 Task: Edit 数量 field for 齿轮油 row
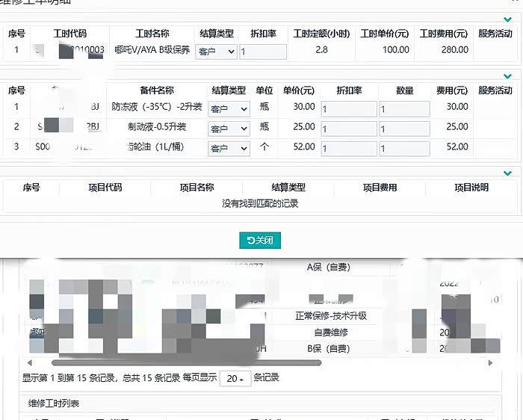(404, 149)
